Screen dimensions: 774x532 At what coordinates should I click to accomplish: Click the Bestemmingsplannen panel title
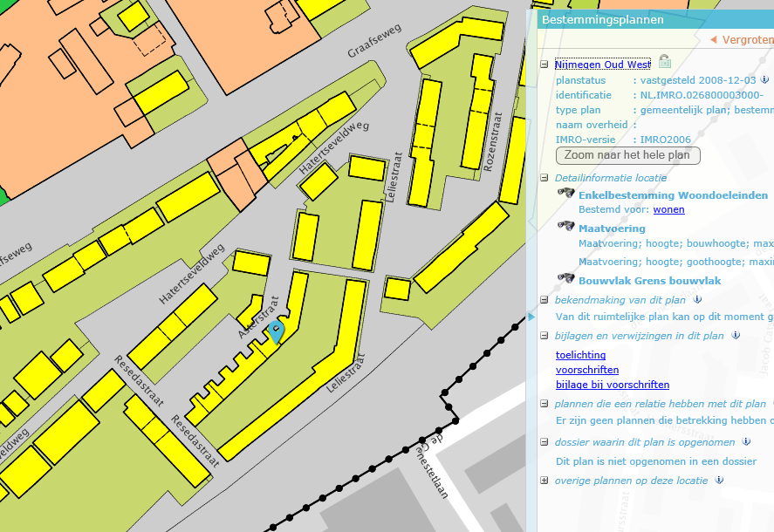[603, 20]
